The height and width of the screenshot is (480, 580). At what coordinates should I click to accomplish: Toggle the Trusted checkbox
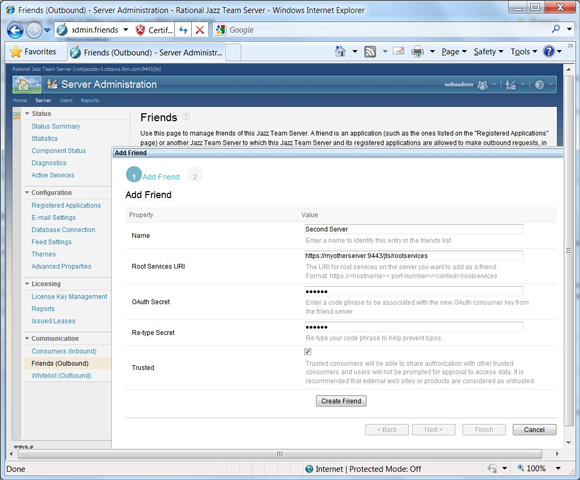point(308,352)
